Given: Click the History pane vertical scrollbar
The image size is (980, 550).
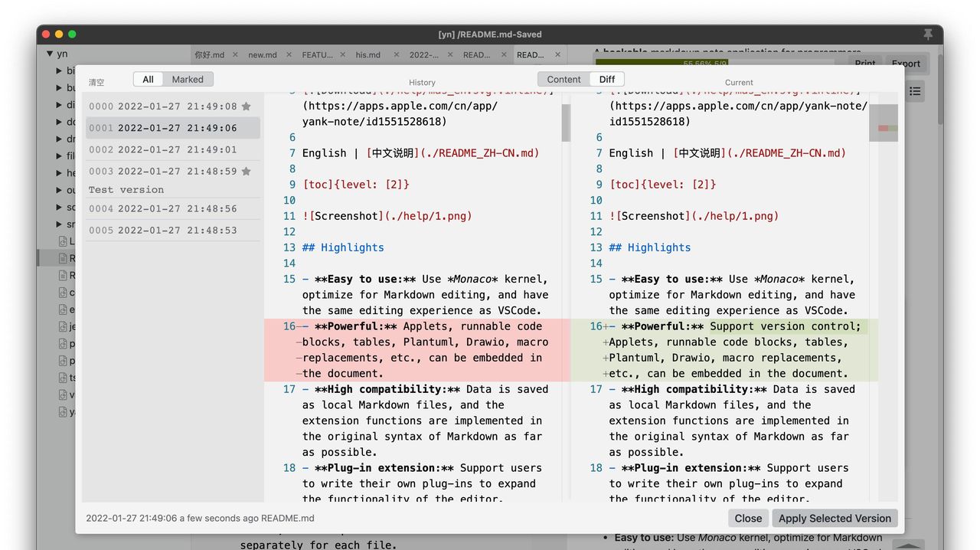Looking at the screenshot, I should coord(566,123).
